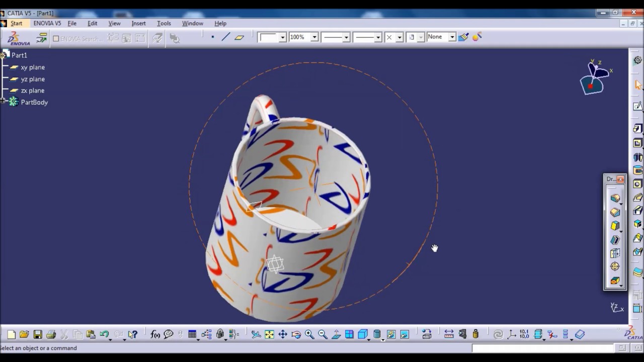Click the compass in top right of viewport
Screen dimensions: 644x362
[x=595, y=77]
